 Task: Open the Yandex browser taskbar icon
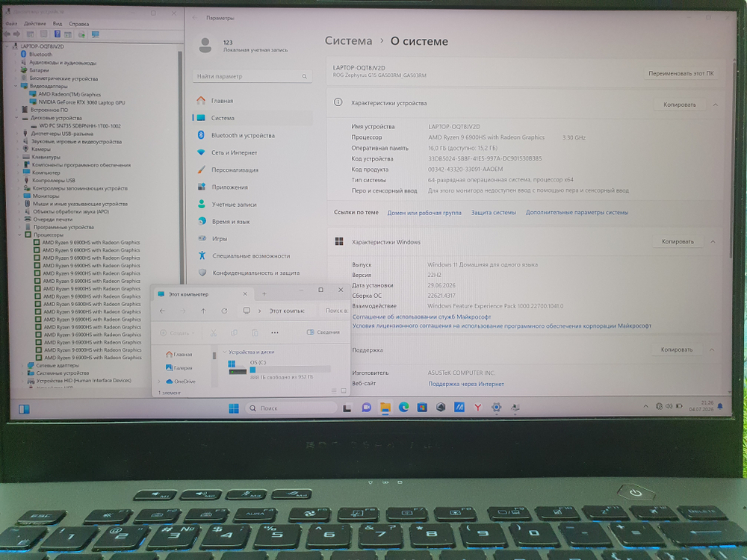click(x=478, y=407)
